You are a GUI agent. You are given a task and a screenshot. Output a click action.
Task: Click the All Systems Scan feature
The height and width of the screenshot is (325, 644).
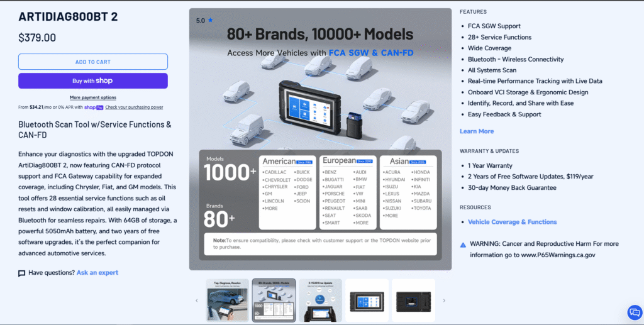click(x=492, y=70)
